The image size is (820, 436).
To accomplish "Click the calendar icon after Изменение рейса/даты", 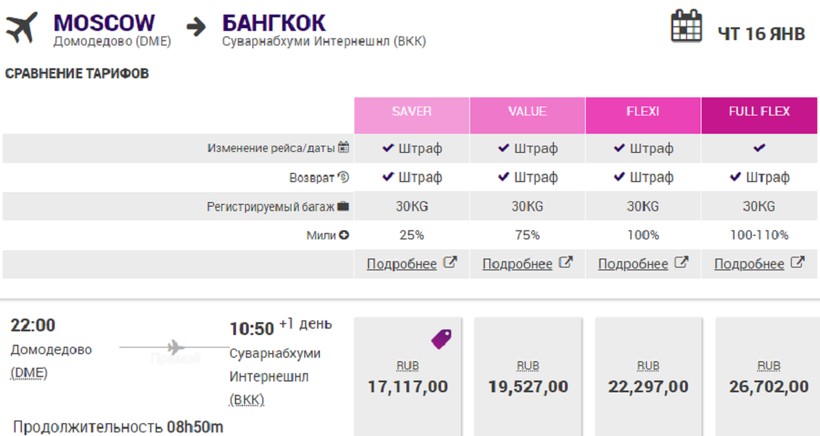I will 343,147.
